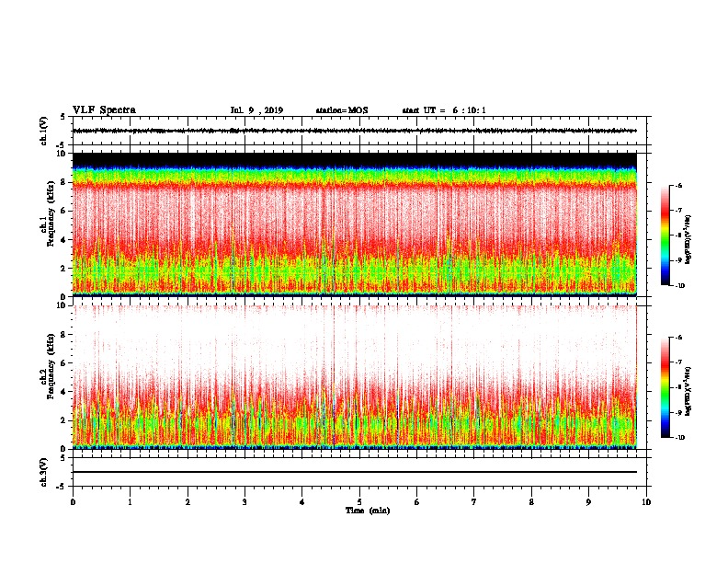Click the ch.2 spectrogram color scale bar
Screen dimensions: 728x563
pyautogui.click(x=665, y=387)
